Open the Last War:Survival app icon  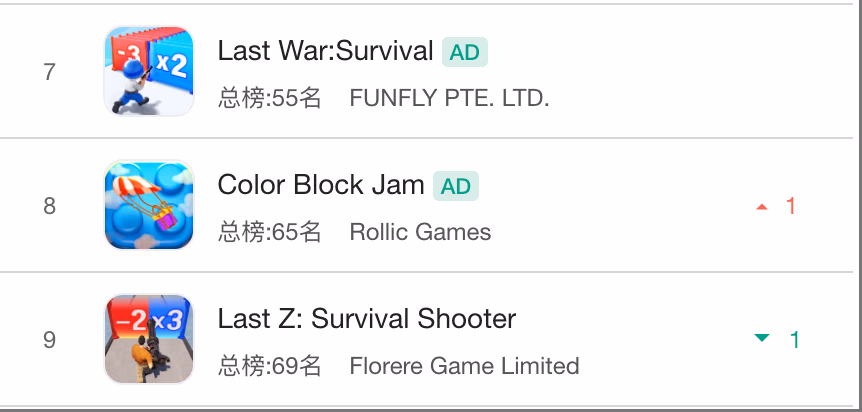(x=149, y=71)
